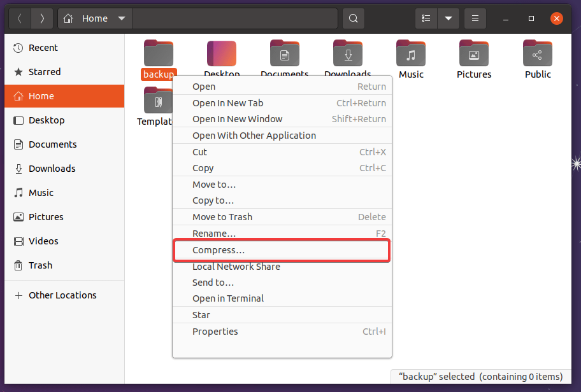Star the backup folder via context menu
The height and width of the screenshot is (392, 581).
(201, 314)
